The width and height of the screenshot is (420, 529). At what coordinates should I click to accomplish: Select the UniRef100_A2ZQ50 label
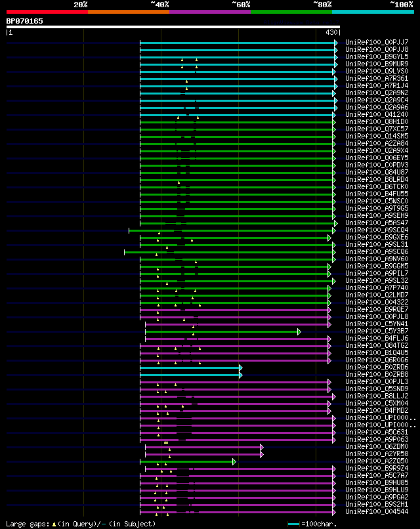point(377,461)
